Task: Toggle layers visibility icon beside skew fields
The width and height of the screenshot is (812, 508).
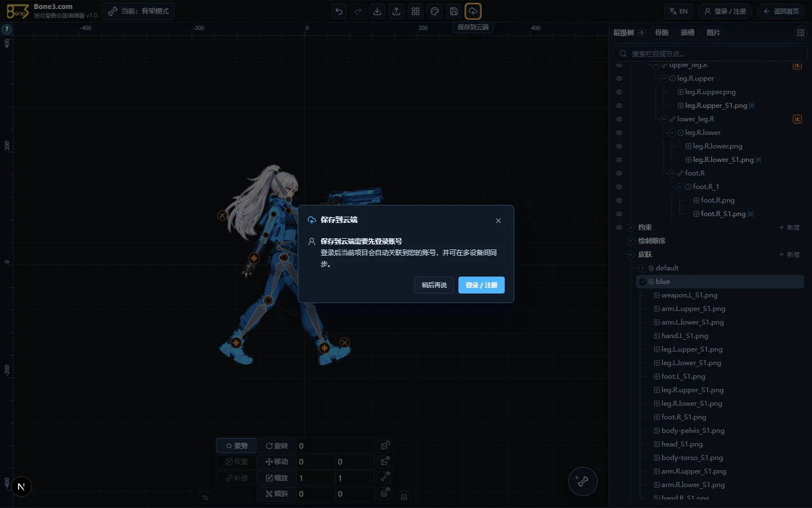Action: point(385,494)
